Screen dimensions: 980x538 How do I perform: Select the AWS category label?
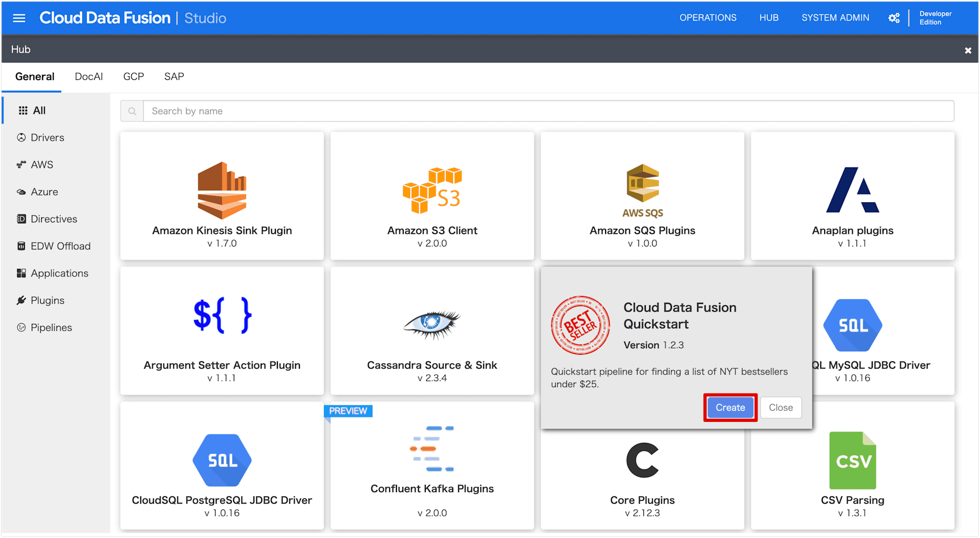(42, 165)
